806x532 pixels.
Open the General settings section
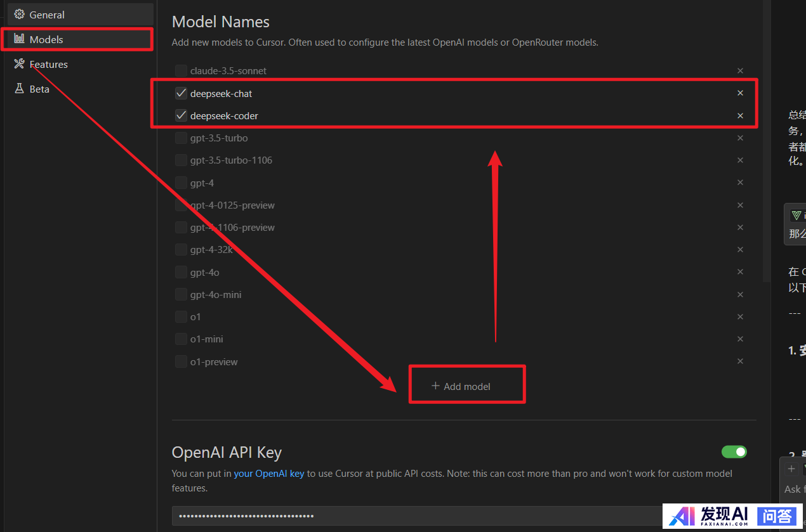pyautogui.click(x=80, y=15)
